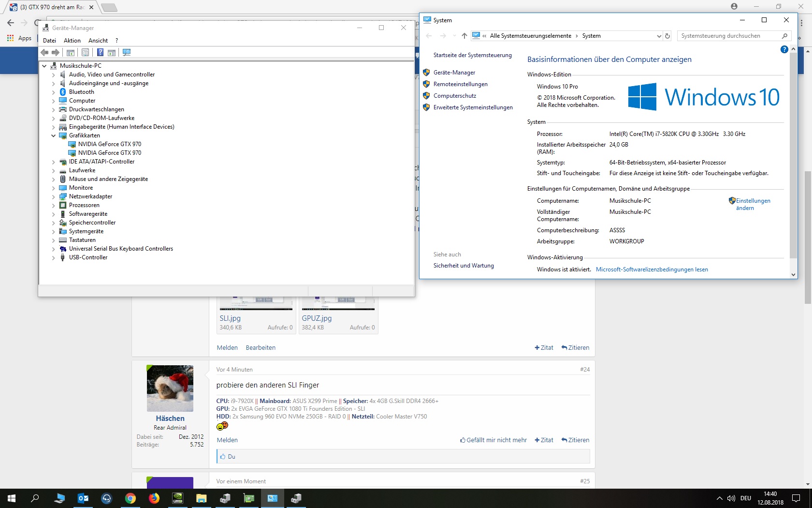Image resolution: width=812 pixels, height=508 pixels.
Task: Go to Startseite der Systemsteuerung
Action: pos(472,55)
